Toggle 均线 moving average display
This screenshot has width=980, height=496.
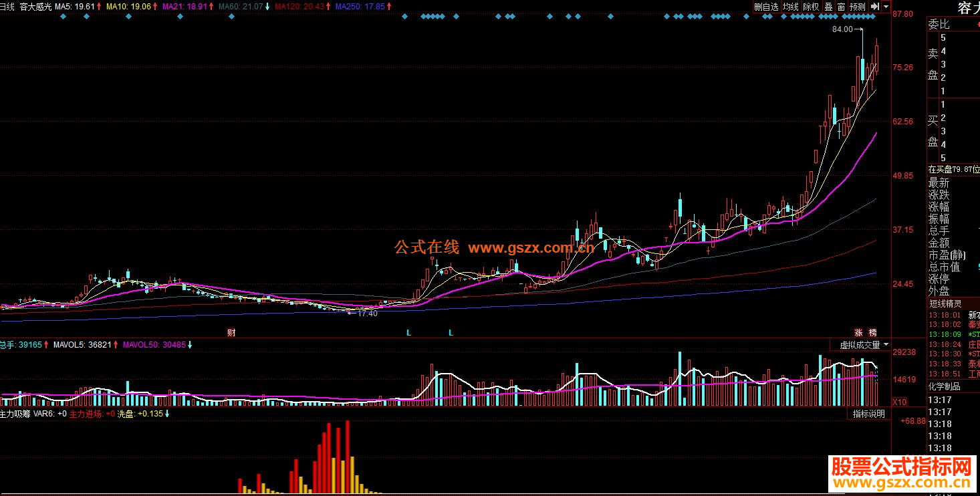pyautogui.click(x=791, y=7)
